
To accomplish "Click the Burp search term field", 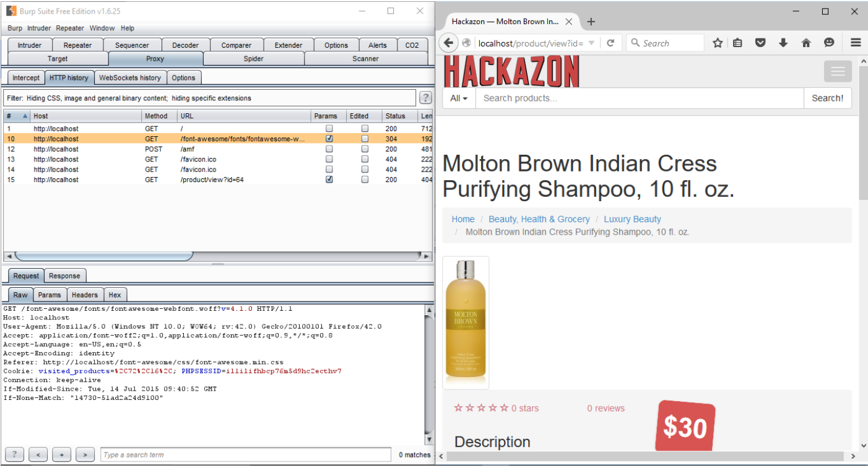I will click(246, 454).
